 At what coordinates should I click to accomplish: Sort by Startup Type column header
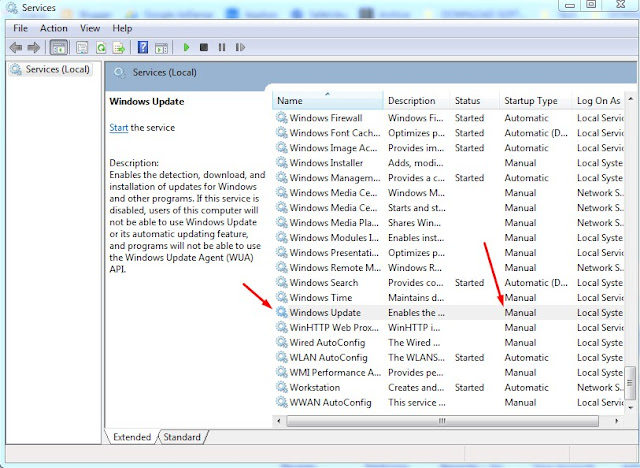pos(536,100)
